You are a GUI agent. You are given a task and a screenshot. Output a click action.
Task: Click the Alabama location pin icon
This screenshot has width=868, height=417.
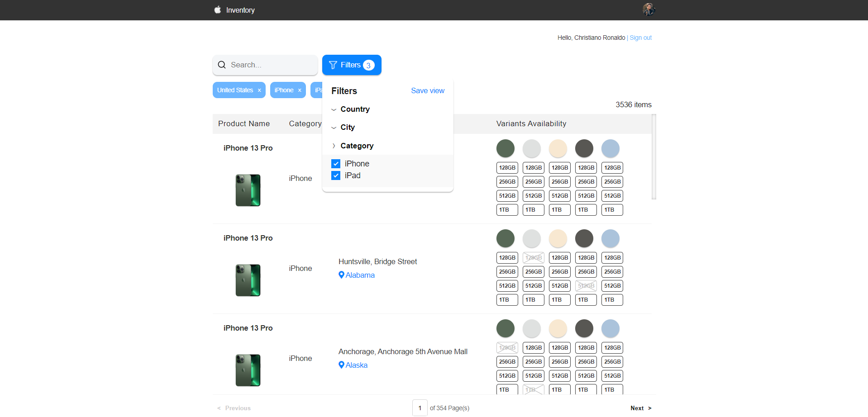point(342,275)
